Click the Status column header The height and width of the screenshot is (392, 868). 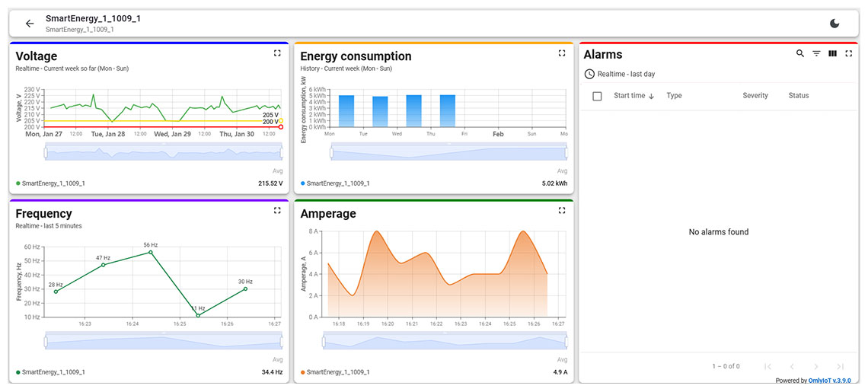pos(799,96)
